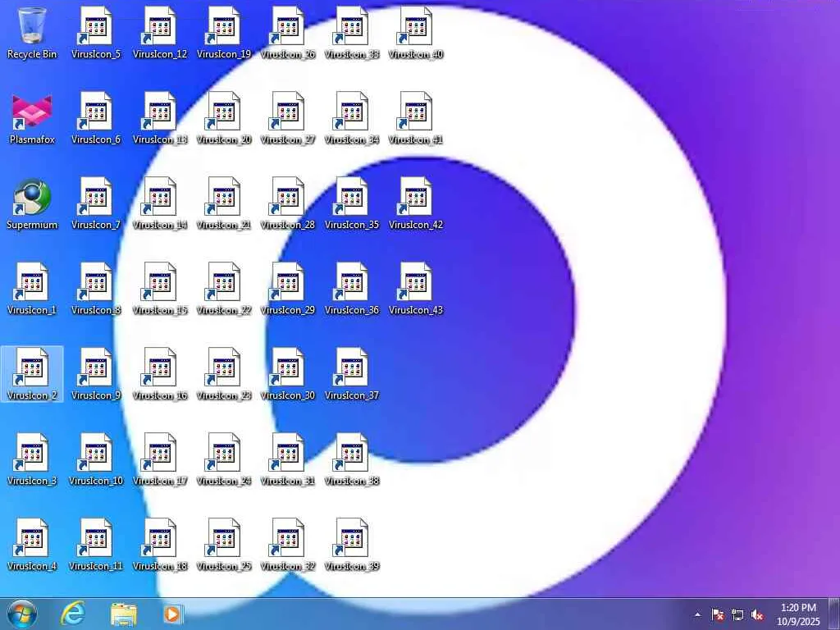Viewport: 840px width, 630px height.
Task: Select the VirusIcon_24 shortcut
Action: tap(224, 459)
